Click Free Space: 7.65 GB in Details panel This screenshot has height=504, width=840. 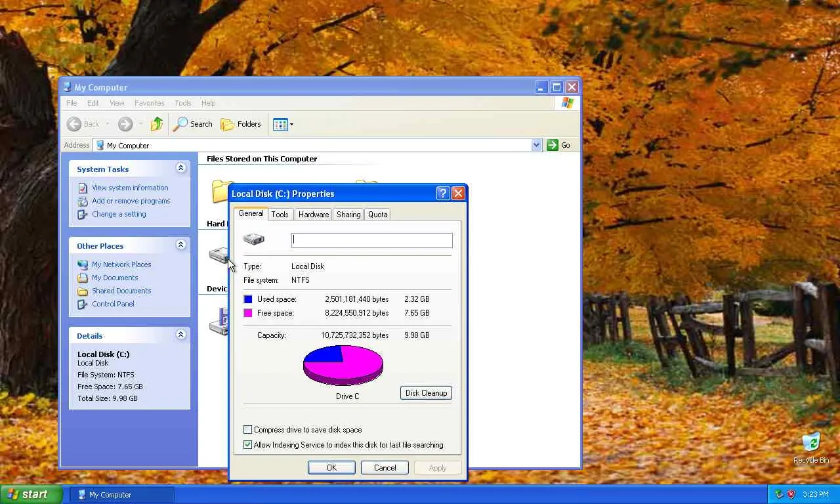[110, 387]
